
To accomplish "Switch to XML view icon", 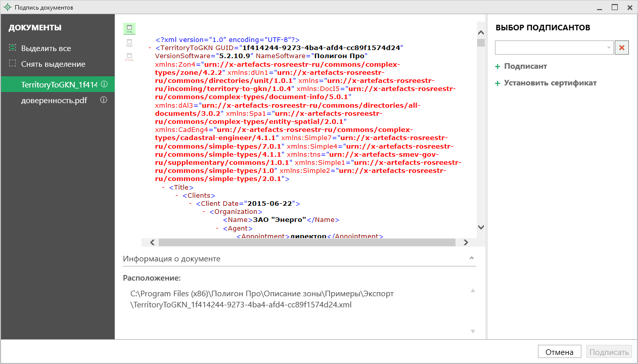I will point(129,29).
